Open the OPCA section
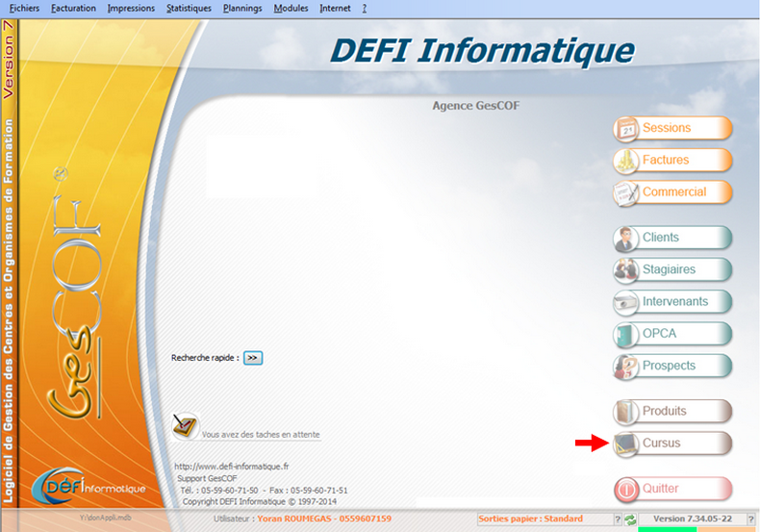Image resolution: width=760 pixels, height=532 pixels. pyautogui.click(x=672, y=334)
